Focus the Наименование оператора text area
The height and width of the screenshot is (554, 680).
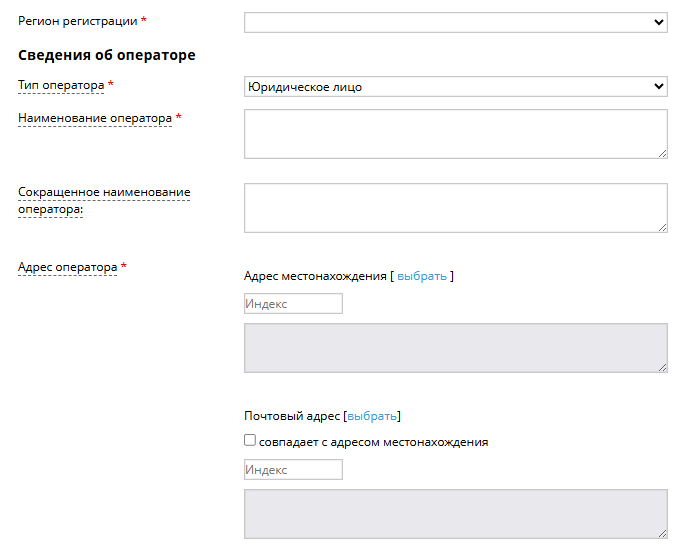pyautogui.click(x=455, y=134)
